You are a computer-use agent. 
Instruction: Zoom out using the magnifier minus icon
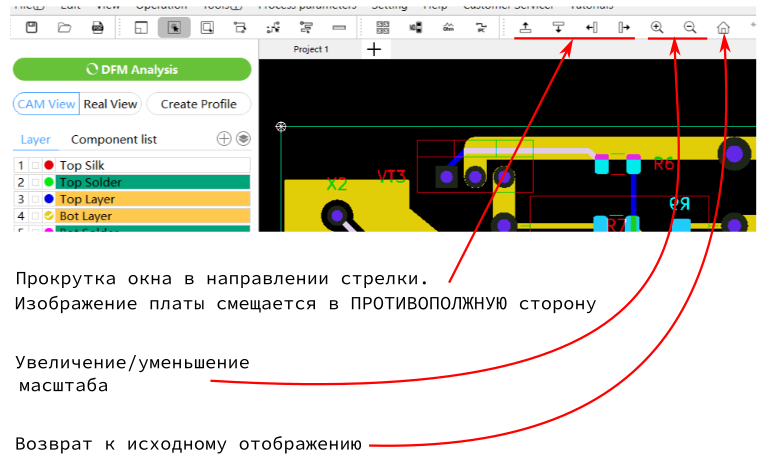coord(690,27)
